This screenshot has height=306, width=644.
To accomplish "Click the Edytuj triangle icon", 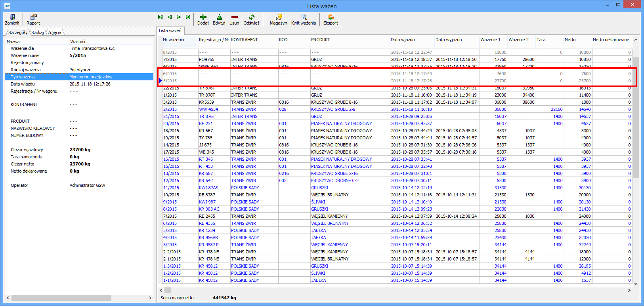I will point(219,17).
